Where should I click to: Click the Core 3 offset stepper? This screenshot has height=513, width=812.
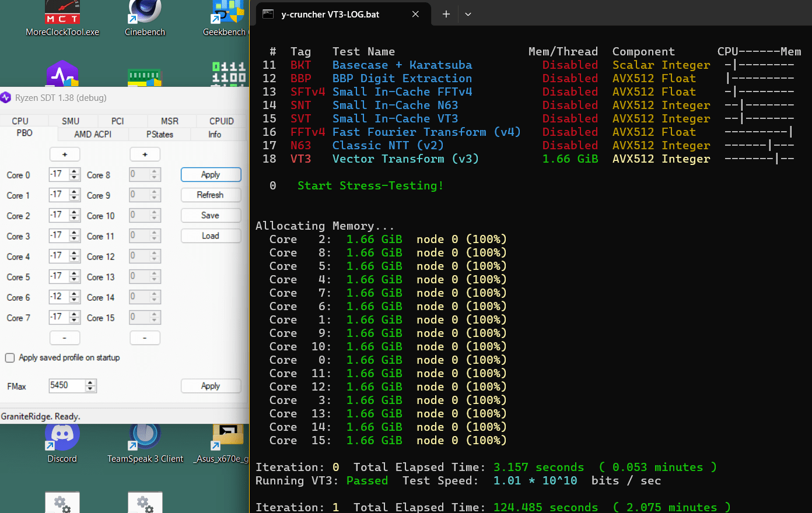tap(74, 236)
